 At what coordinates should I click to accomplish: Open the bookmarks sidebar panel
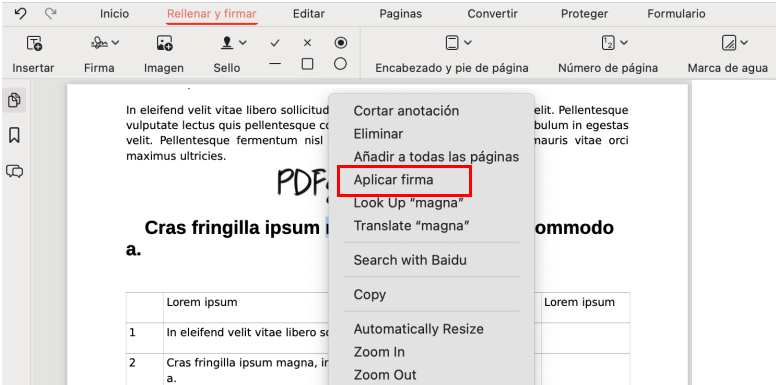click(x=14, y=135)
